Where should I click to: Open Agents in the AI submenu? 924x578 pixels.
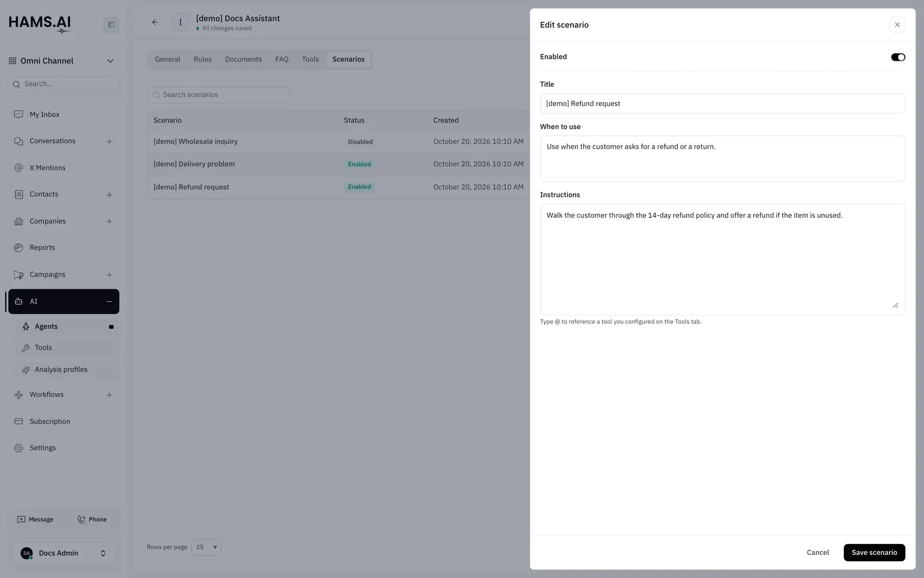(x=67, y=327)
